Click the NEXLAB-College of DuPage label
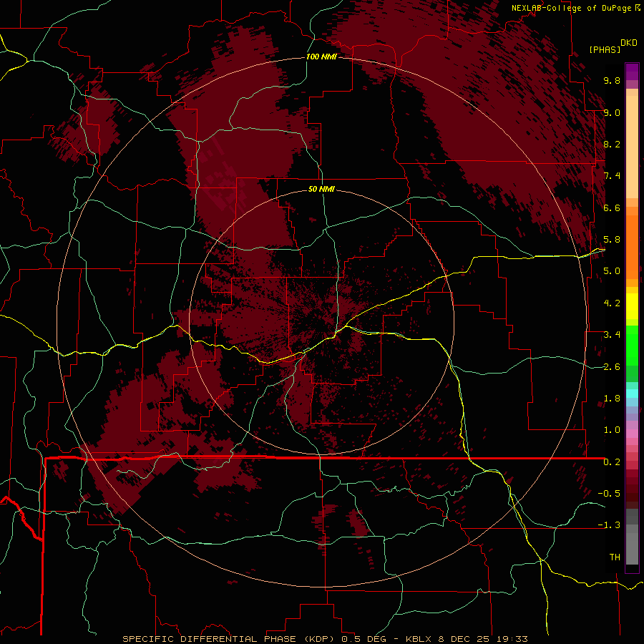The image size is (644, 644). (x=571, y=8)
